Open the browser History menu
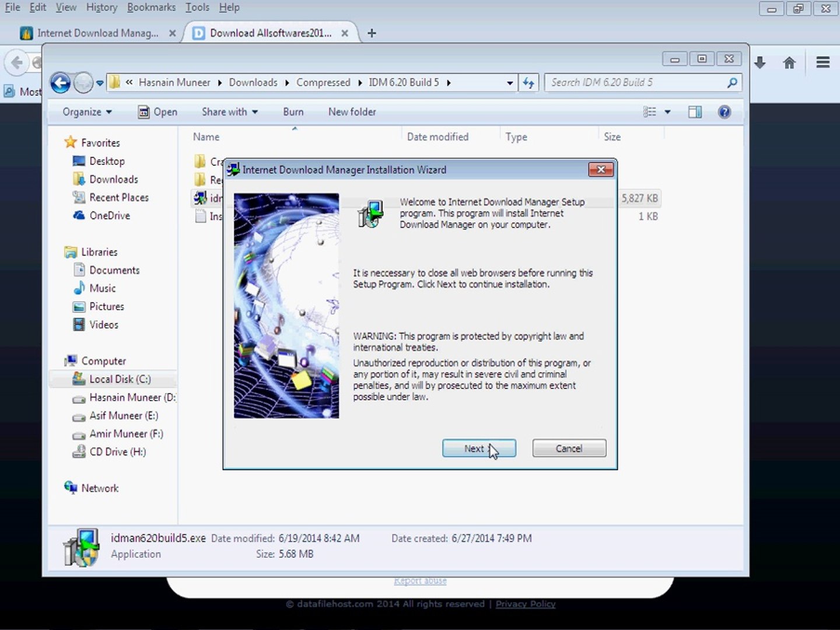840x630 pixels. (101, 7)
